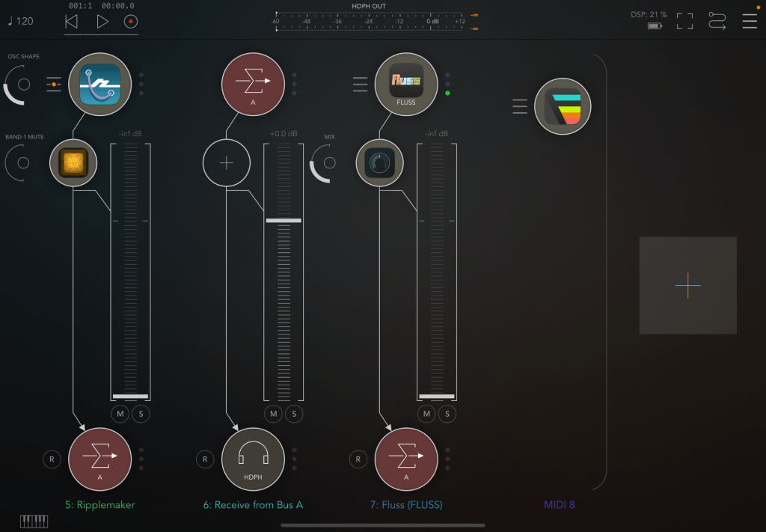Mute the Ripplemaker channel
The image size is (766, 532).
point(120,414)
